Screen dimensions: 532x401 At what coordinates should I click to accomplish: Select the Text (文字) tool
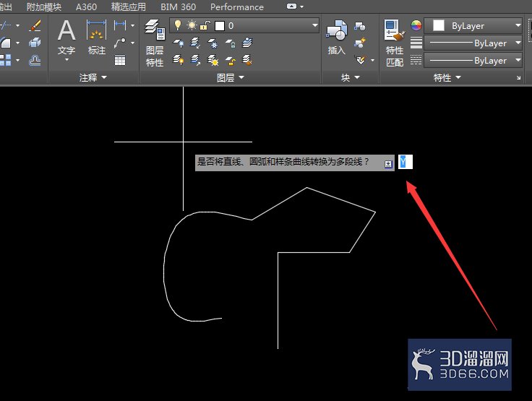click(66, 40)
